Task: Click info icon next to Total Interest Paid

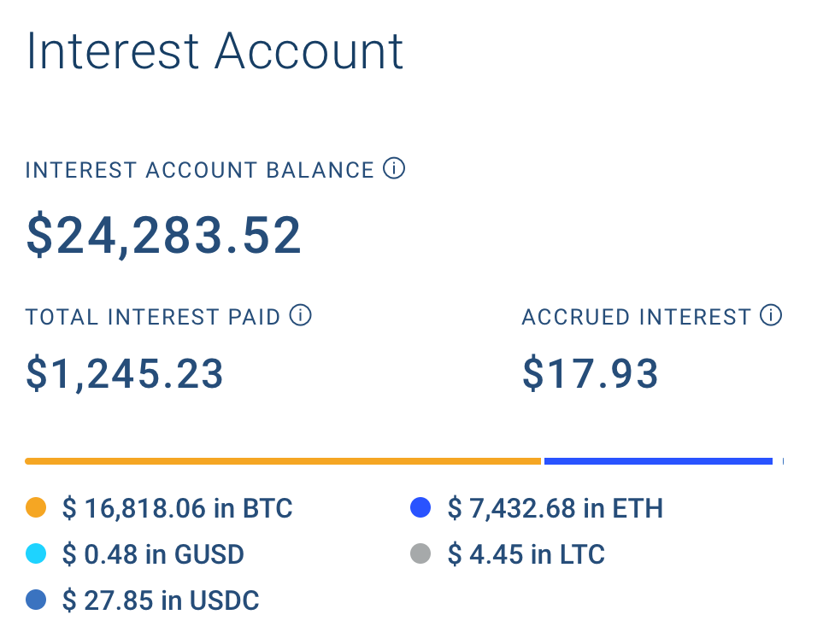Action: pyautogui.click(x=300, y=315)
